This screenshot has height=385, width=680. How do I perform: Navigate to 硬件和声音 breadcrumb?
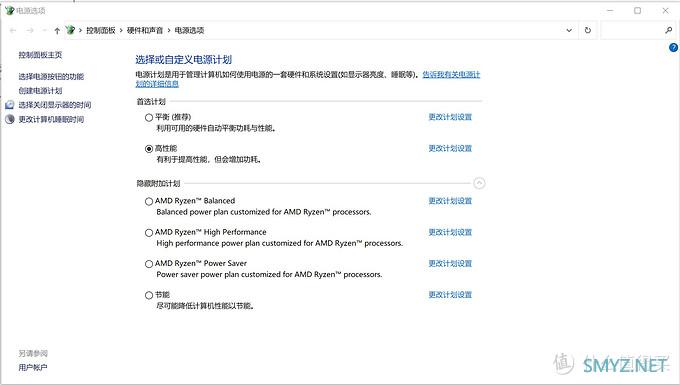pos(145,30)
